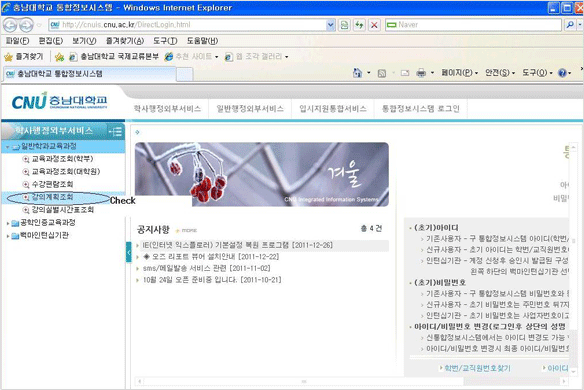The width and height of the screenshot is (584, 390).
Task: Click the search magnifier icon beside Naver box
Action: [x=570, y=25]
